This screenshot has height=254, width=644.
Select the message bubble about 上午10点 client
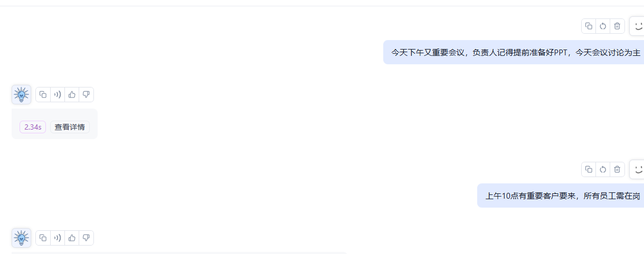click(x=561, y=196)
